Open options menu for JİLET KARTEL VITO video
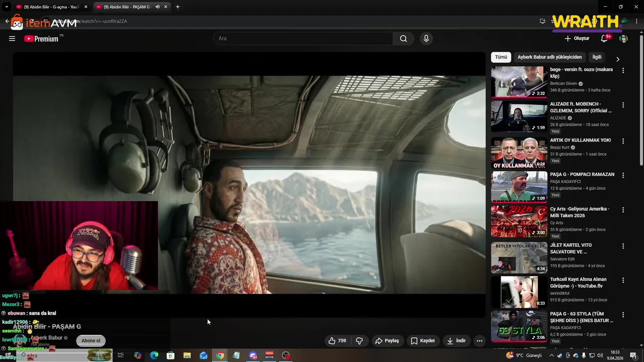 623,246
